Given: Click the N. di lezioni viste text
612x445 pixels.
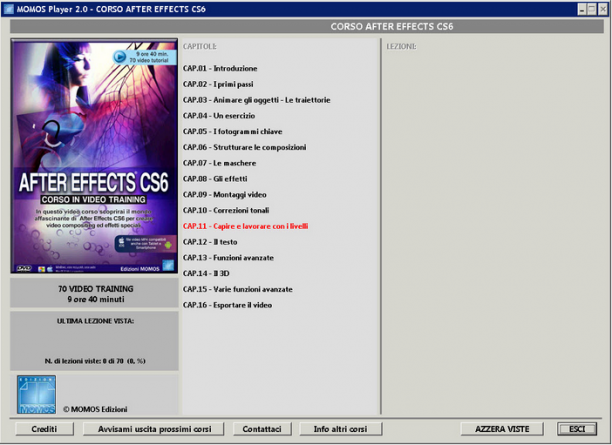Looking at the screenshot, I should [95, 361].
